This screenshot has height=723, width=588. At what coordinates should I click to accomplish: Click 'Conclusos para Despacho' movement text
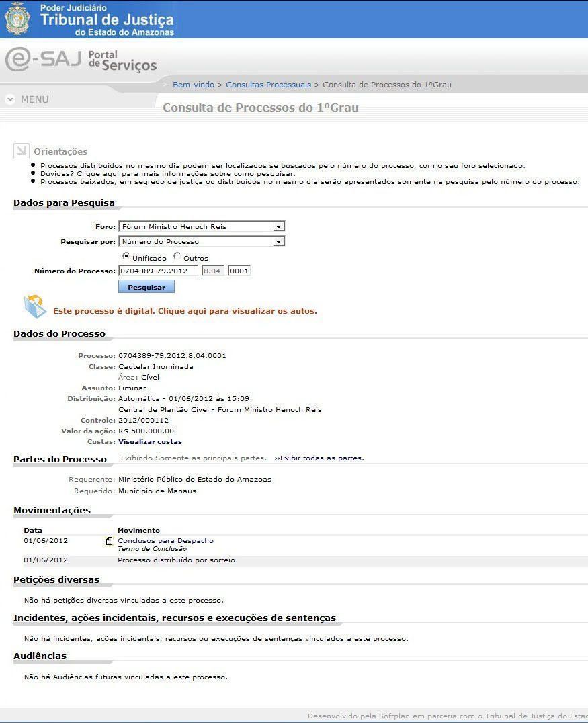(165, 540)
